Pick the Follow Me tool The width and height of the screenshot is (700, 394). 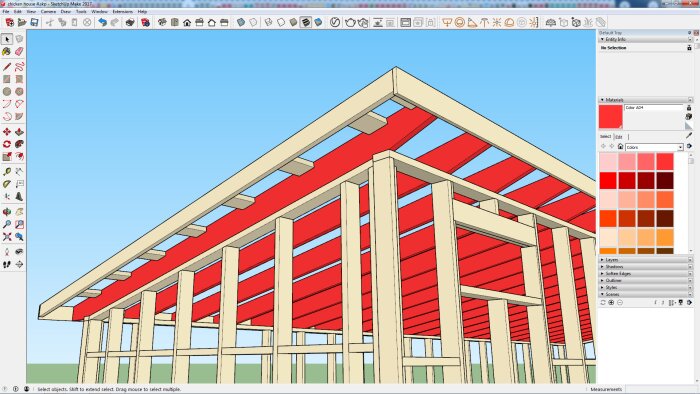19,144
